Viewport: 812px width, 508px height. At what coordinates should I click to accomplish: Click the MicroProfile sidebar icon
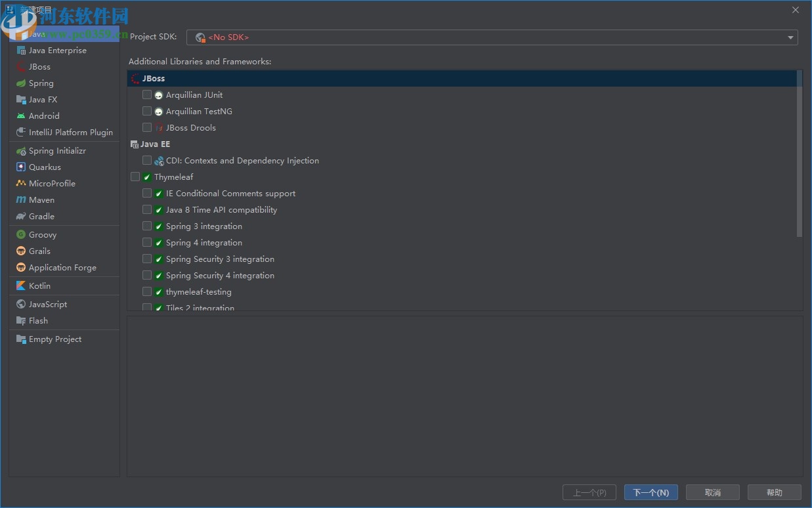20,183
